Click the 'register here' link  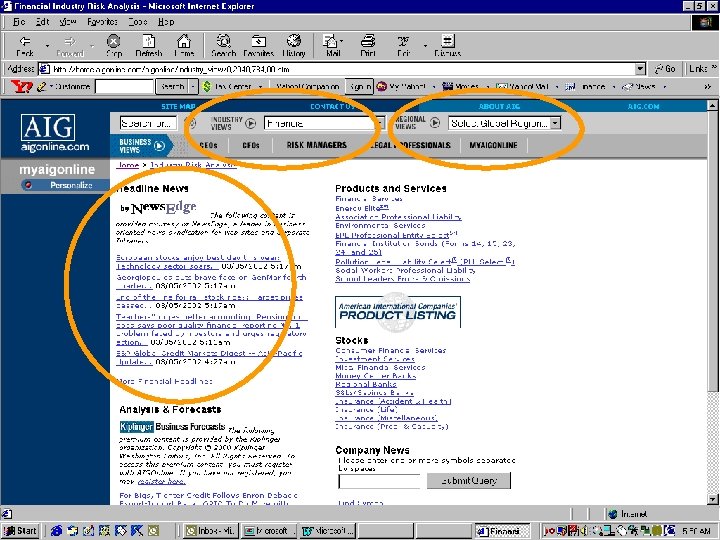click(162, 481)
